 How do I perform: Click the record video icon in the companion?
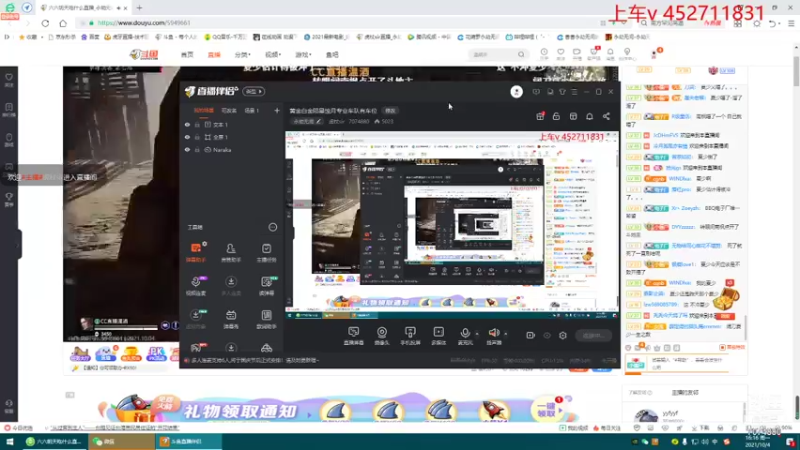pos(530,335)
